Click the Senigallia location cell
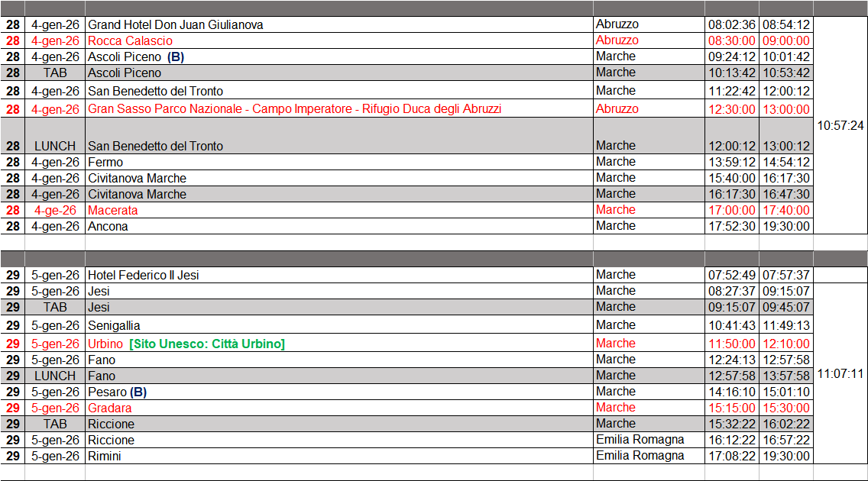The width and height of the screenshot is (868, 481). tap(114, 325)
